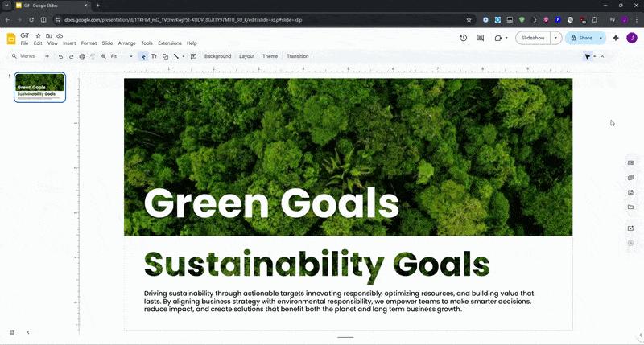Choose the Select cursor tool
The image size is (644, 345).
coord(143,56)
